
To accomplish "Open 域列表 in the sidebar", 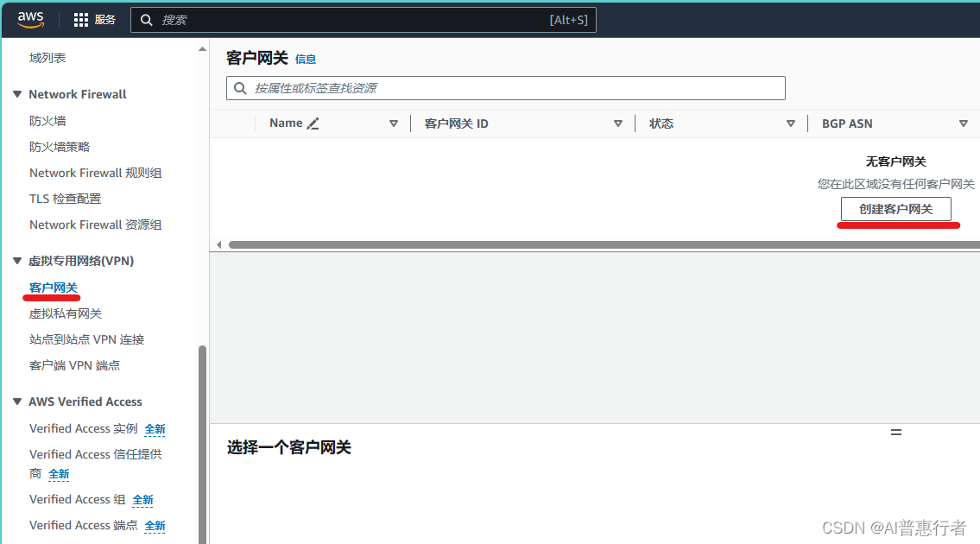I will [47, 58].
